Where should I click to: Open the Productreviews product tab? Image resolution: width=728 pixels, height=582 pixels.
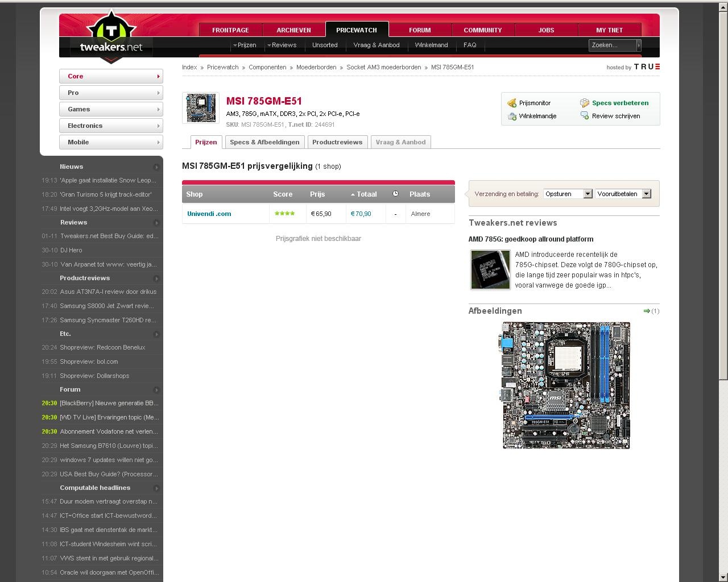337,142
